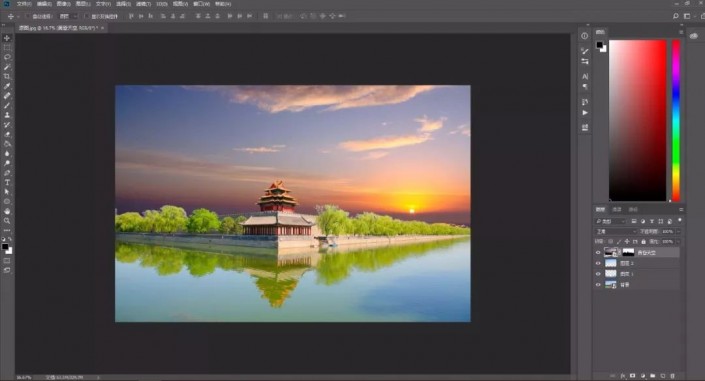Delete layer with trash icon
The width and height of the screenshot is (705, 381).
tap(673, 376)
